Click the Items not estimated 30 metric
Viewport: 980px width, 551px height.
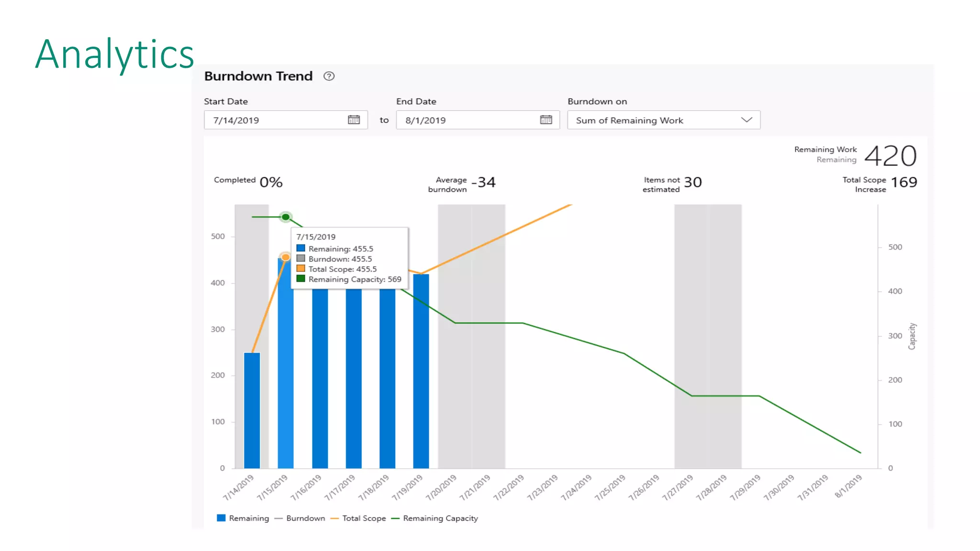coord(692,182)
